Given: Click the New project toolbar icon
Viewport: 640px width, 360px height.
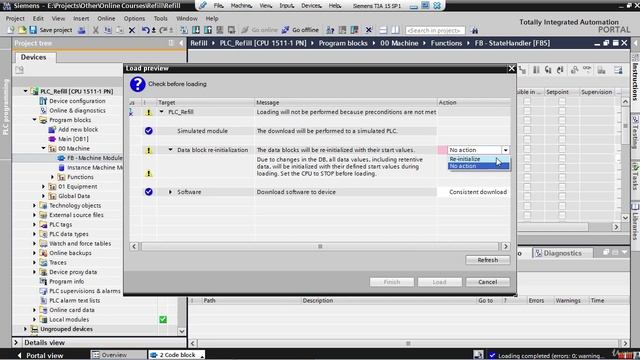Looking at the screenshot, I should click(11, 30).
